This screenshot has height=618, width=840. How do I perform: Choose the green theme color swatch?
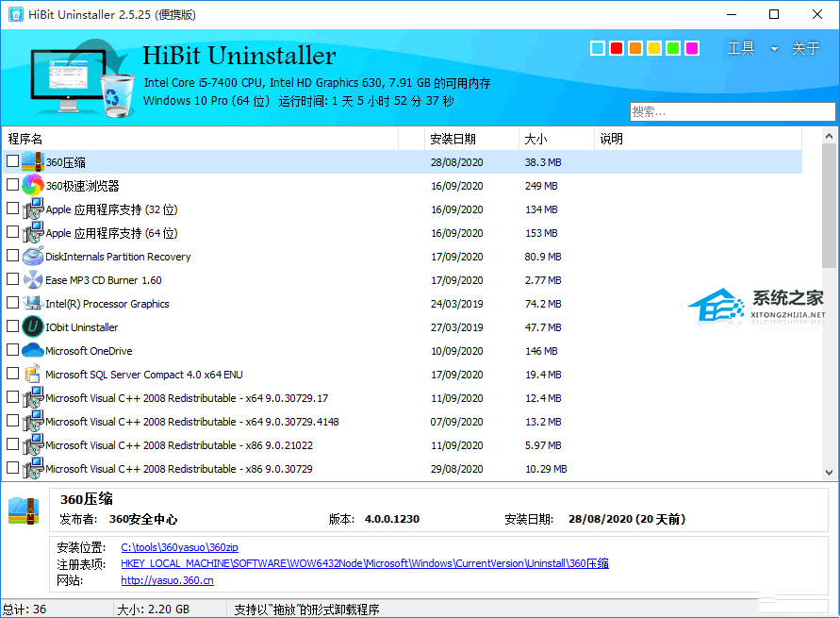point(673,48)
